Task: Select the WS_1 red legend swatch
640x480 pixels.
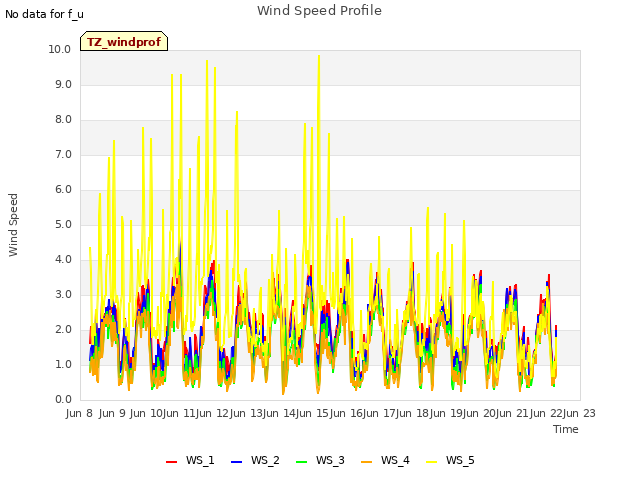Action: click(171, 461)
